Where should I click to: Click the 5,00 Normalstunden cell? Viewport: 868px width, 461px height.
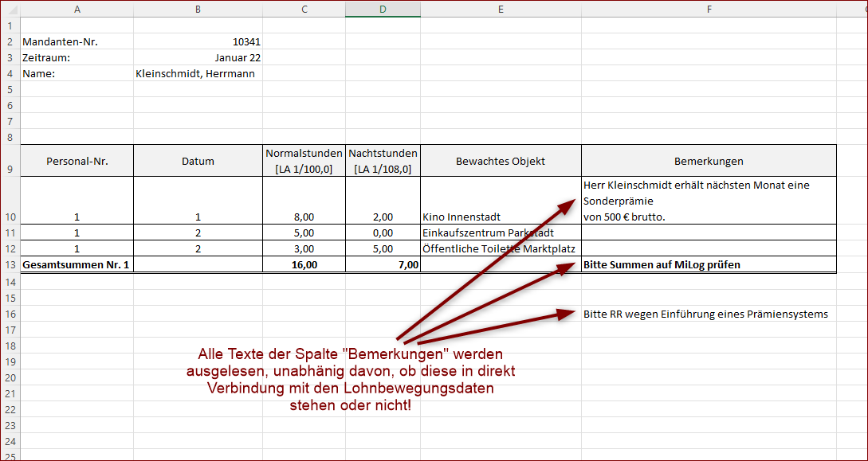tap(304, 232)
